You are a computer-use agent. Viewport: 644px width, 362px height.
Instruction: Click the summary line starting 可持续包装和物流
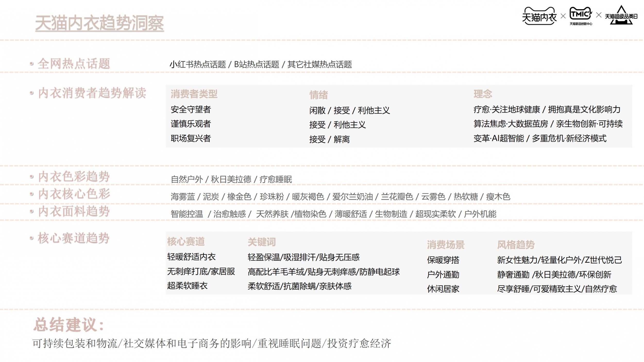212,343
